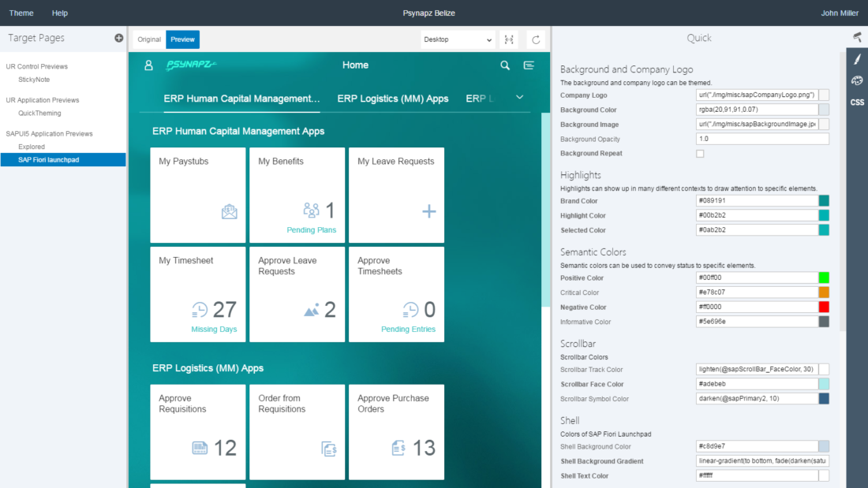This screenshot has width=868, height=488.
Task: Refresh the preview with reload icon
Action: pyautogui.click(x=536, y=39)
